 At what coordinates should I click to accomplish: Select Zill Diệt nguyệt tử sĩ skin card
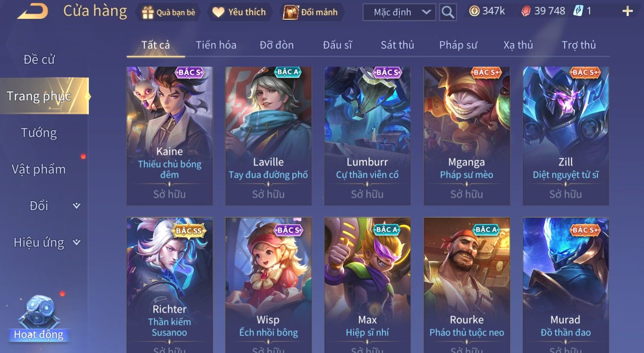click(566, 136)
